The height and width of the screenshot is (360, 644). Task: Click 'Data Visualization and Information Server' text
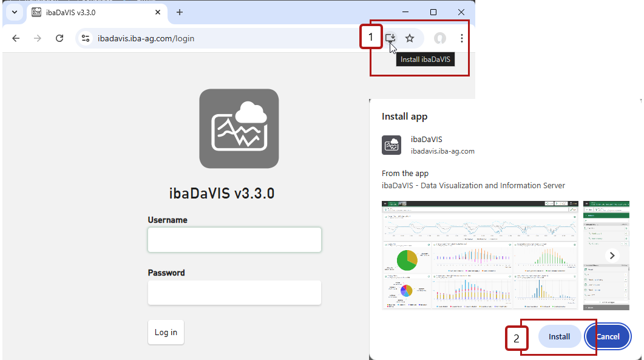[x=493, y=185]
